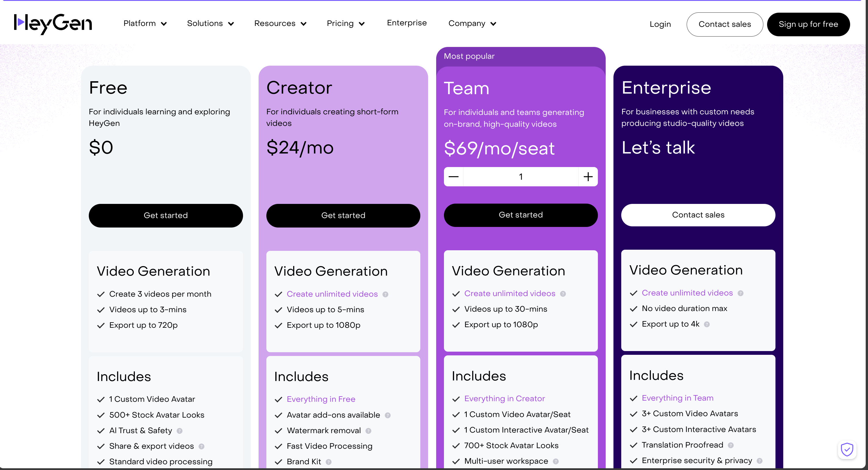Click the help icon next to Brand Kit

(329, 462)
